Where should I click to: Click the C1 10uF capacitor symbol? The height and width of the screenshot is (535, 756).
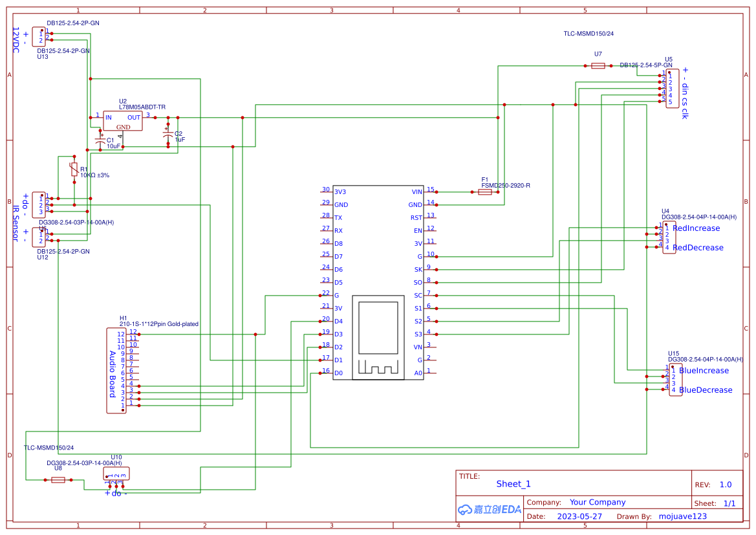pos(100,141)
